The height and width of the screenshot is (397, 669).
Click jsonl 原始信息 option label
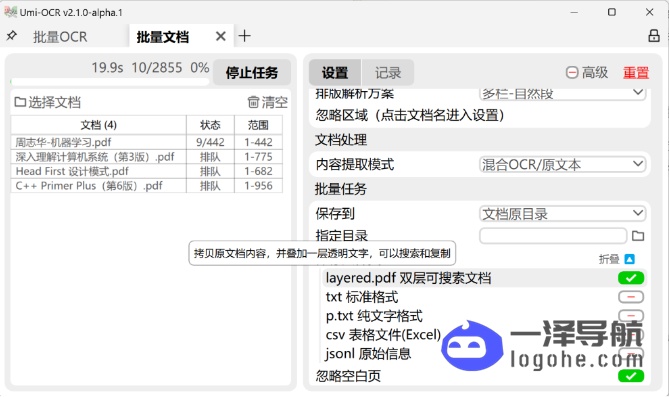(368, 353)
